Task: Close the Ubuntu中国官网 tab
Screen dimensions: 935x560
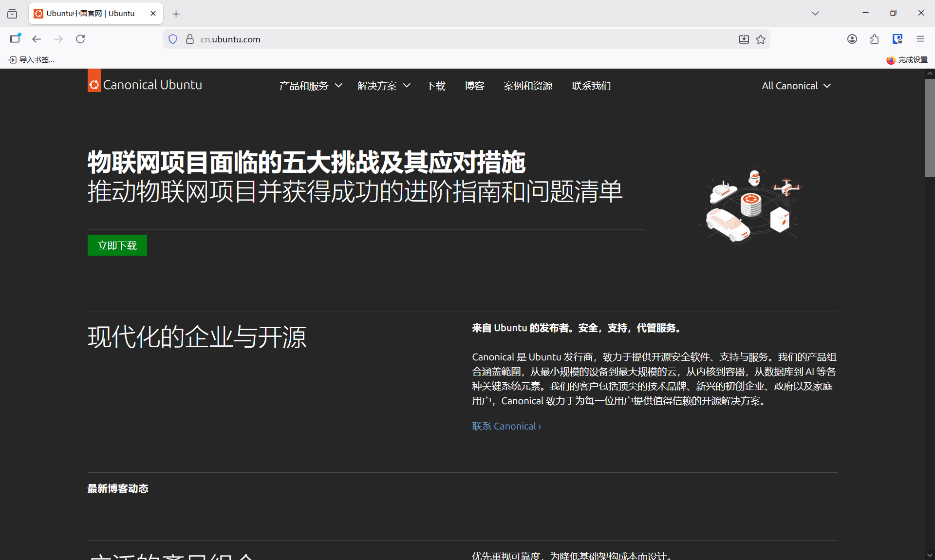Action: [x=153, y=14]
